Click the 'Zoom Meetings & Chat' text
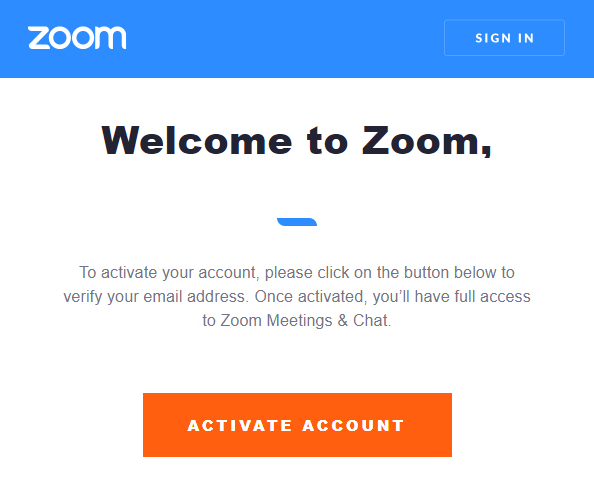594x487 pixels. (x=305, y=320)
